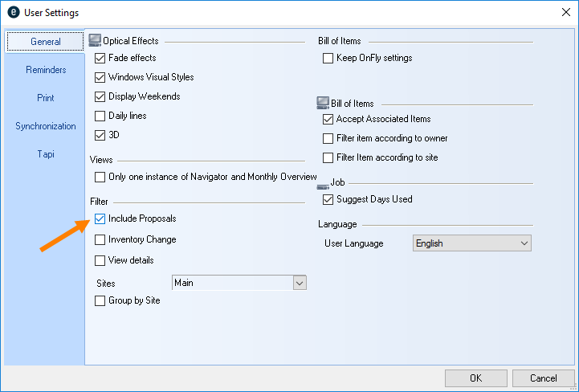
Task: Open the Synchronization tab
Action: 46,126
